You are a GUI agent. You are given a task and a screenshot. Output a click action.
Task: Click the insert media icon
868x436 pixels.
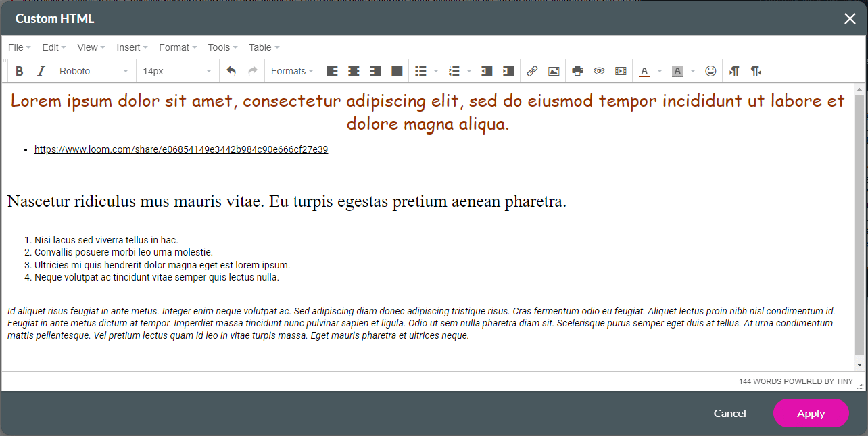621,71
